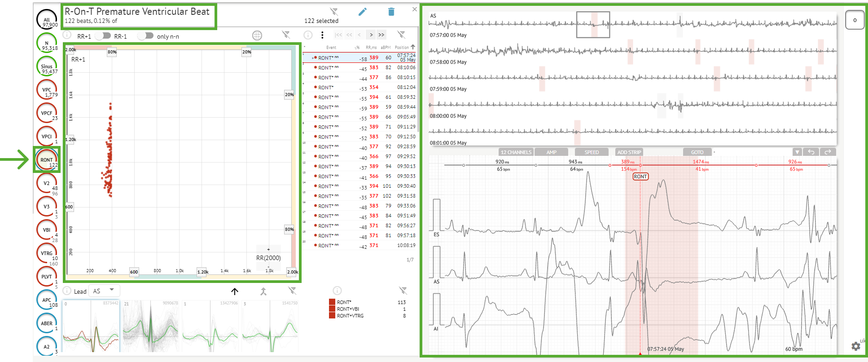Click the blue trash delete icon
The image size is (868, 362).
[391, 12]
